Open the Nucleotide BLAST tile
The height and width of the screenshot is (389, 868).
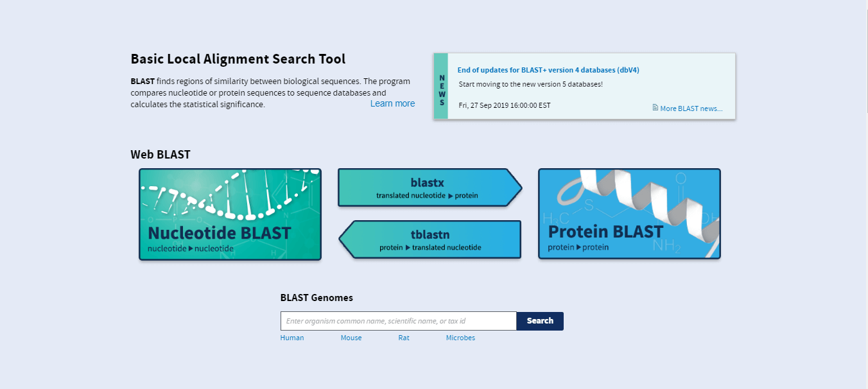pos(230,214)
